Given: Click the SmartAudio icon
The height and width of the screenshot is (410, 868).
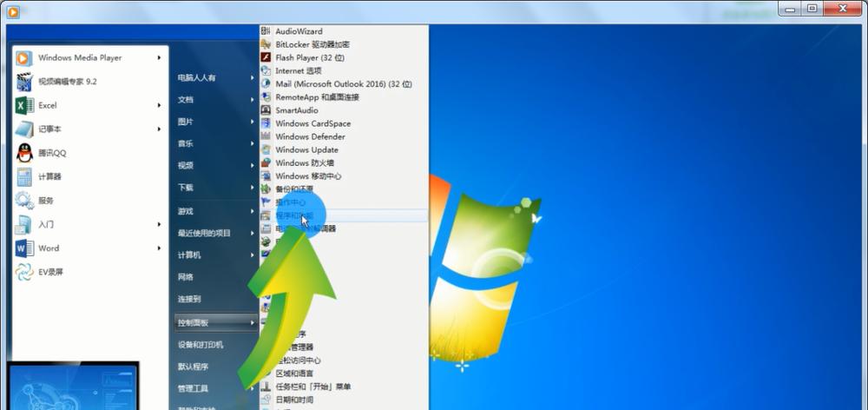Looking at the screenshot, I should [266, 110].
